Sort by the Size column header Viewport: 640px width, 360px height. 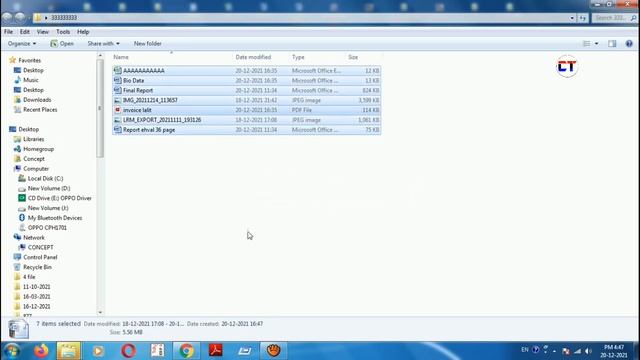point(353,57)
